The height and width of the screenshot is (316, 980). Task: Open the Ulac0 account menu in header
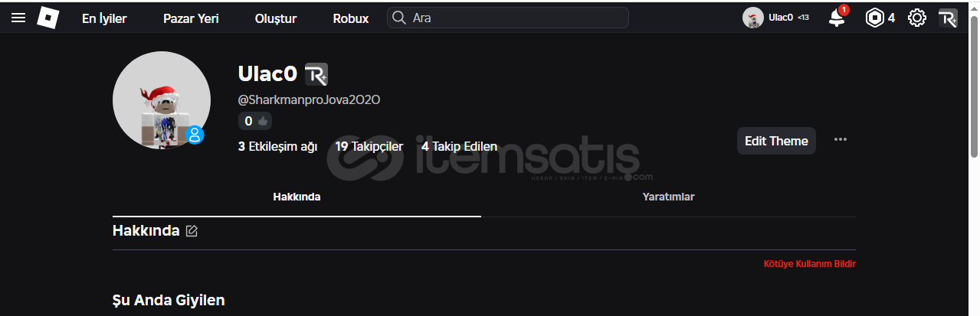point(776,18)
